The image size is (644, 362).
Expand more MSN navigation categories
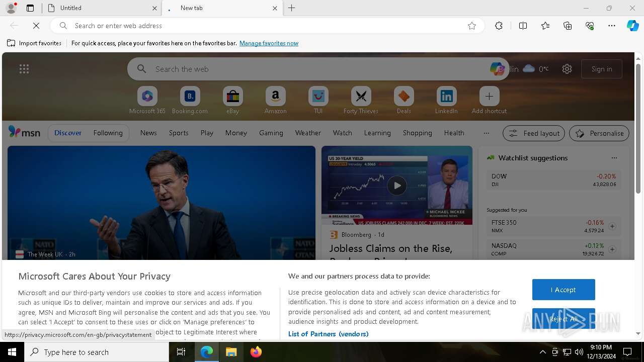pyautogui.click(x=486, y=133)
